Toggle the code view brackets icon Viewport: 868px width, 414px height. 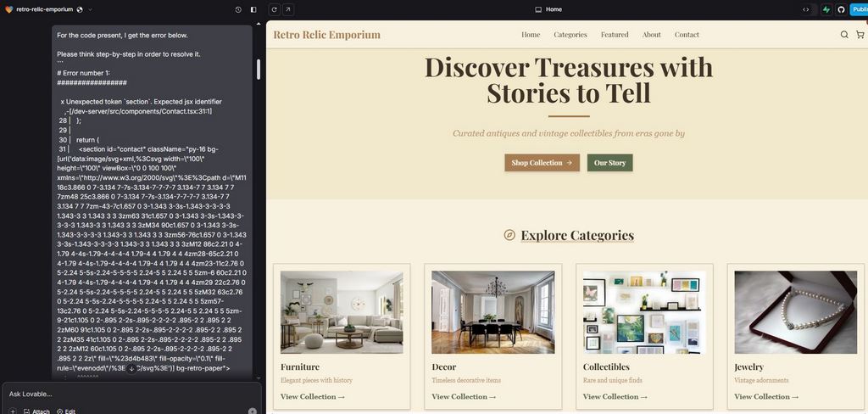click(x=805, y=9)
